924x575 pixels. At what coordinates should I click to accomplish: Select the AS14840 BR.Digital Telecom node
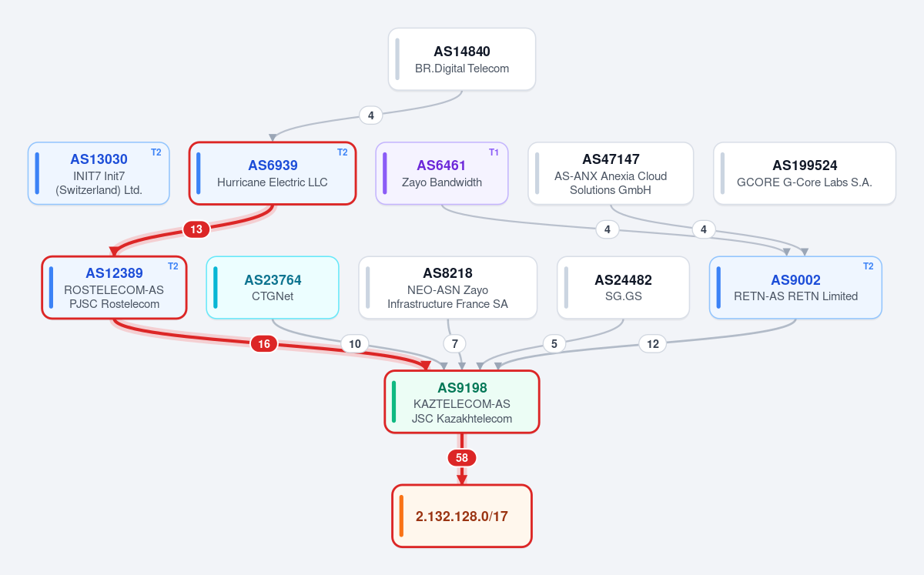462,59
